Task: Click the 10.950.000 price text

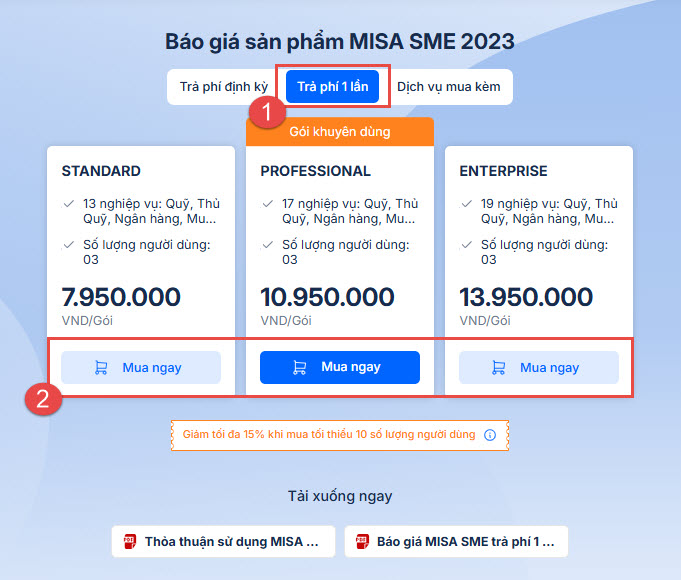Action: coord(327,297)
